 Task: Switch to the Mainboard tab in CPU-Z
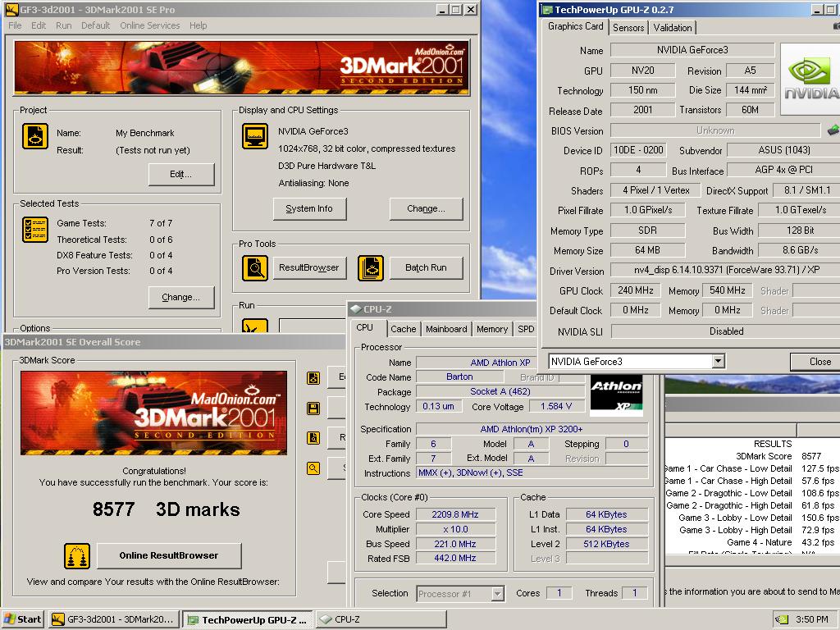pos(446,329)
